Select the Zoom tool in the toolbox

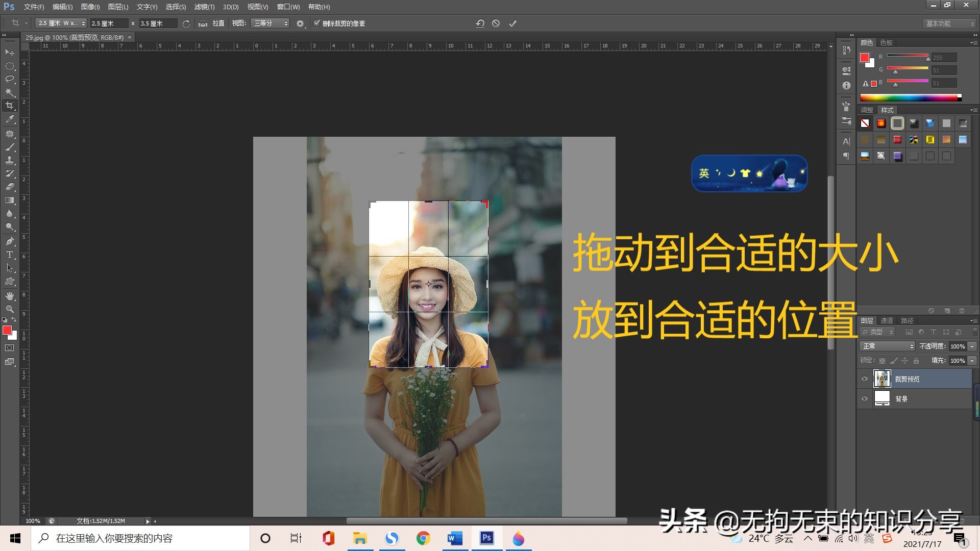pyautogui.click(x=9, y=309)
